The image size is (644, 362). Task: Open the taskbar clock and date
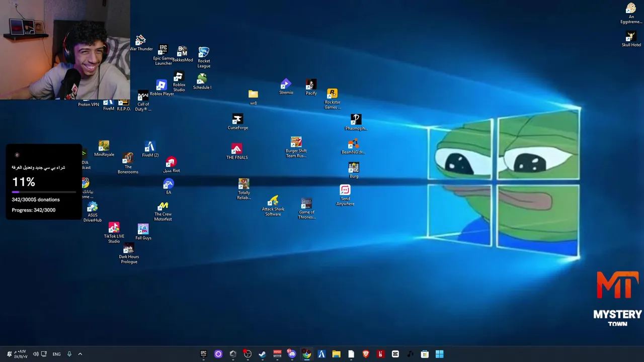click(21, 354)
